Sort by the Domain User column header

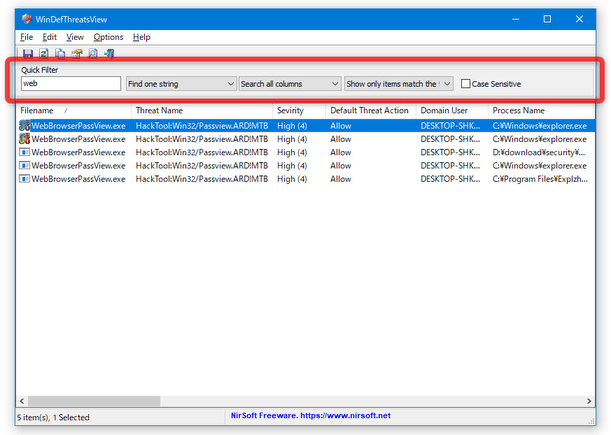click(x=452, y=111)
